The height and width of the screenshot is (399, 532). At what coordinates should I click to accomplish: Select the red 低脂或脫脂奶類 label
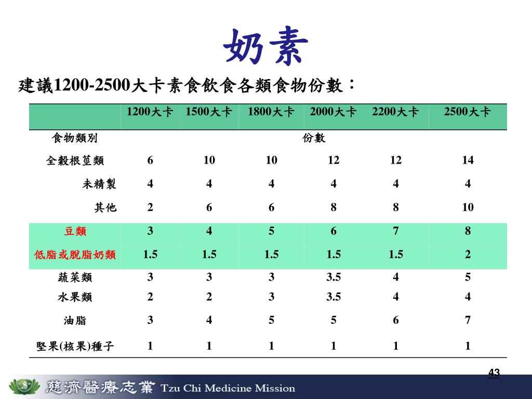click(75, 254)
